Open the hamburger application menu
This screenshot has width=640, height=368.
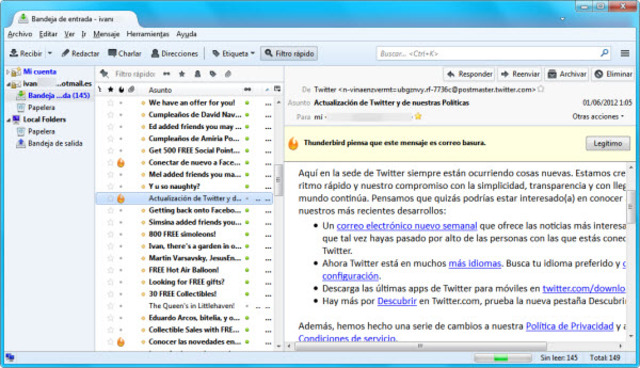tap(624, 53)
